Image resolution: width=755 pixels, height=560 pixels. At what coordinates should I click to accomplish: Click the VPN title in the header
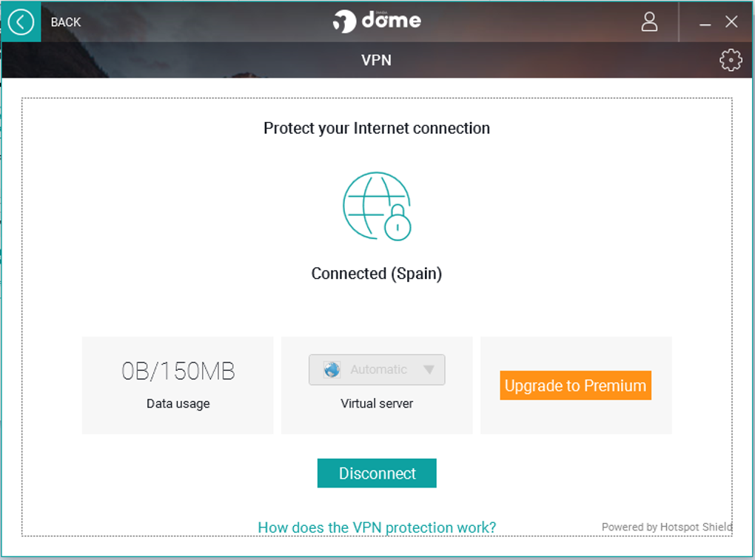coord(376,60)
